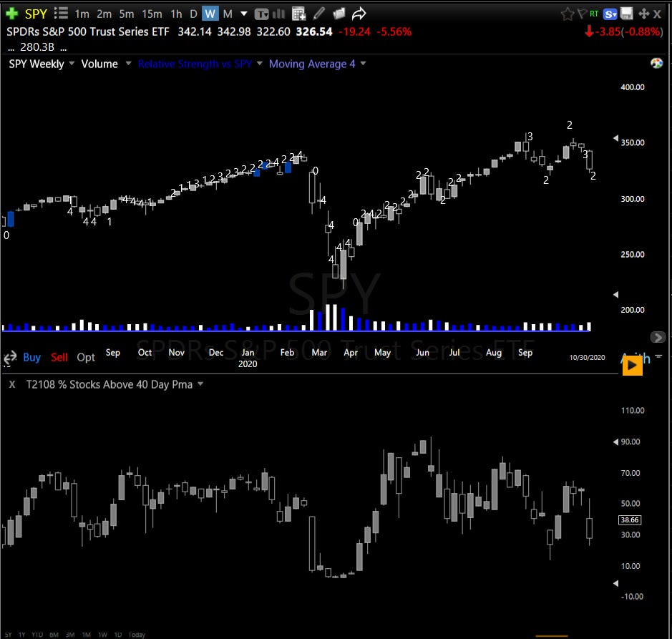Click the save floppy disk icon

coord(627,14)
